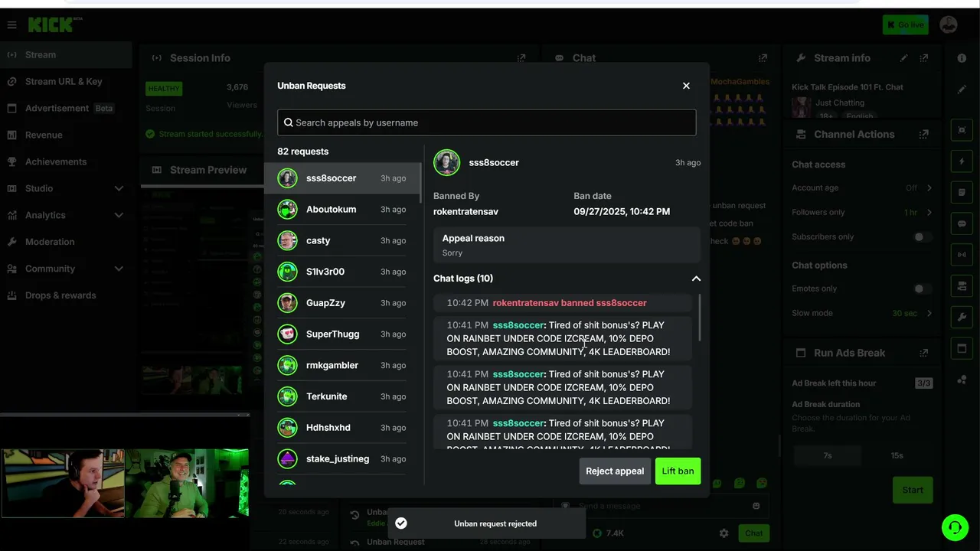Click the Send a message field

[x=660, y=506]
